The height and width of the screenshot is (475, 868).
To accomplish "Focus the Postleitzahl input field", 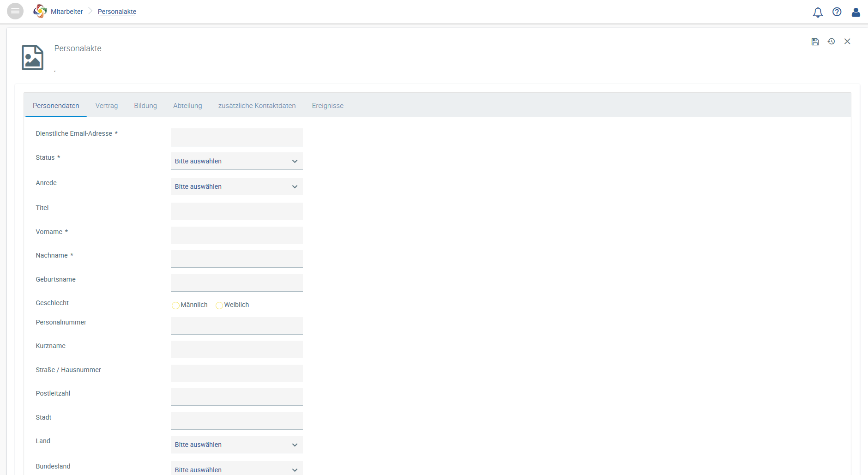I will click(x=237, y=397).
